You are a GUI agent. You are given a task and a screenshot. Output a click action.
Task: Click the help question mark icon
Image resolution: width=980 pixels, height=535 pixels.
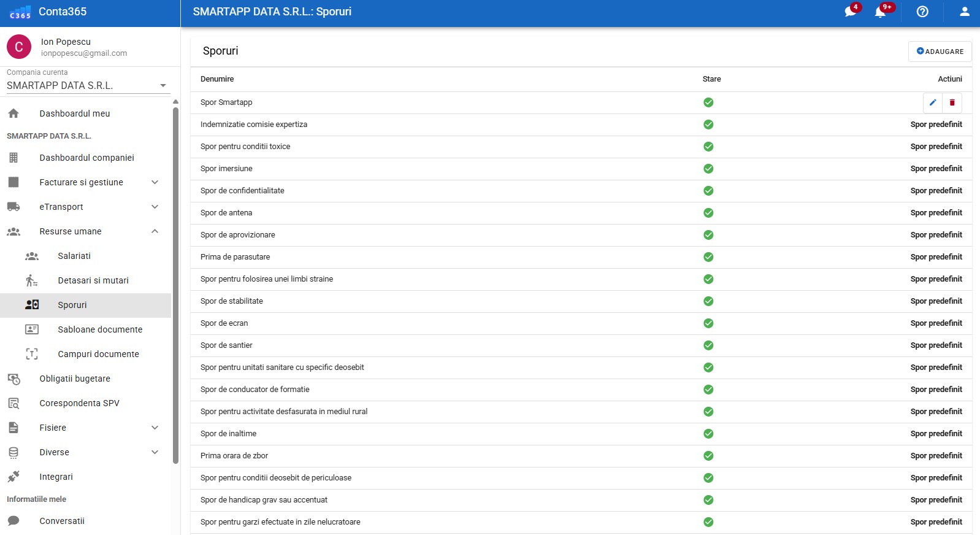(922, 12)
